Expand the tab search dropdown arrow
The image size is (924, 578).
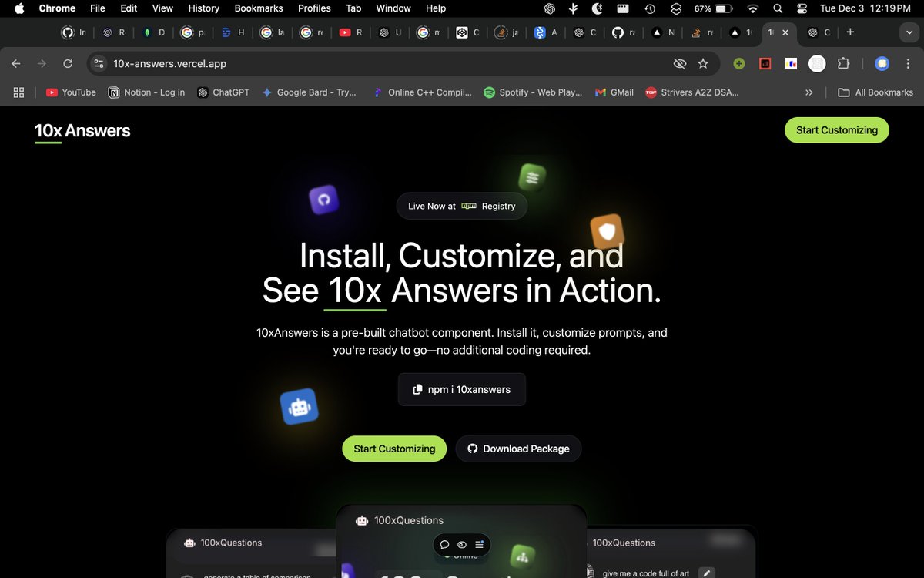pos(909,32)
